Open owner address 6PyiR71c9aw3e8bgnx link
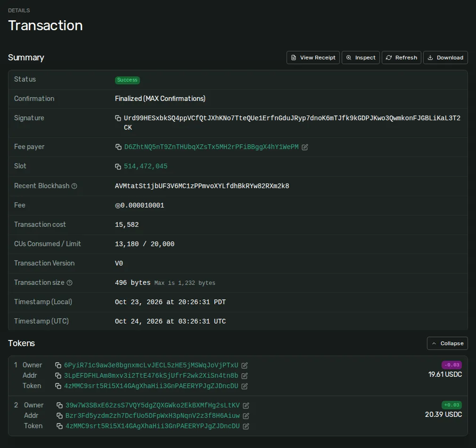The image size is (476, 448). 151,365
